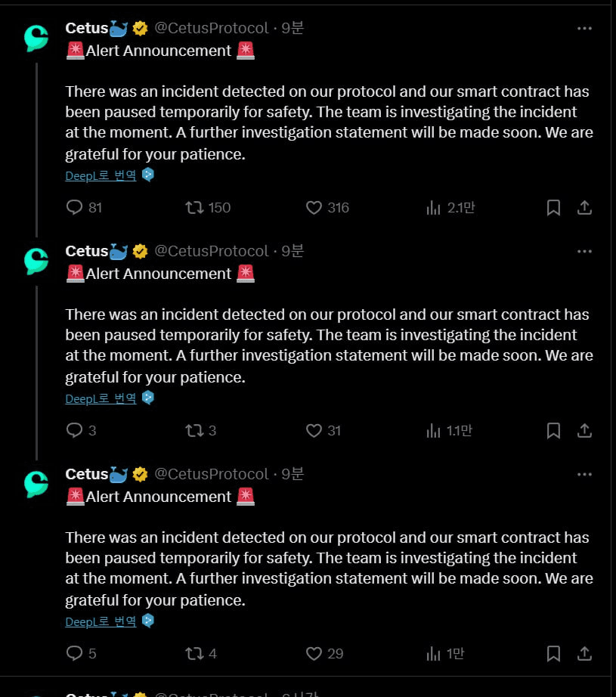Open the Cetus profile avatar on first tweet
Image resolution: width=616 pixels, height=697 pixels.
click(36, 39)
